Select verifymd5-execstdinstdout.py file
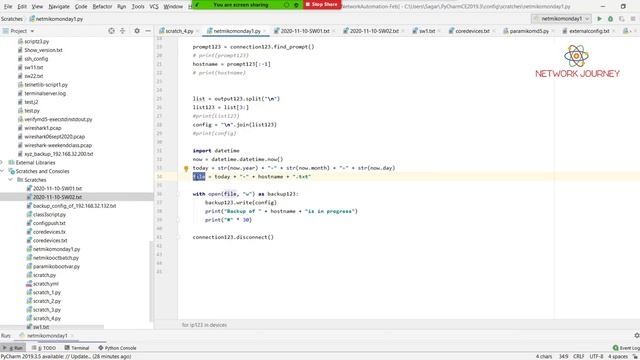 click(x=58, y=119)
